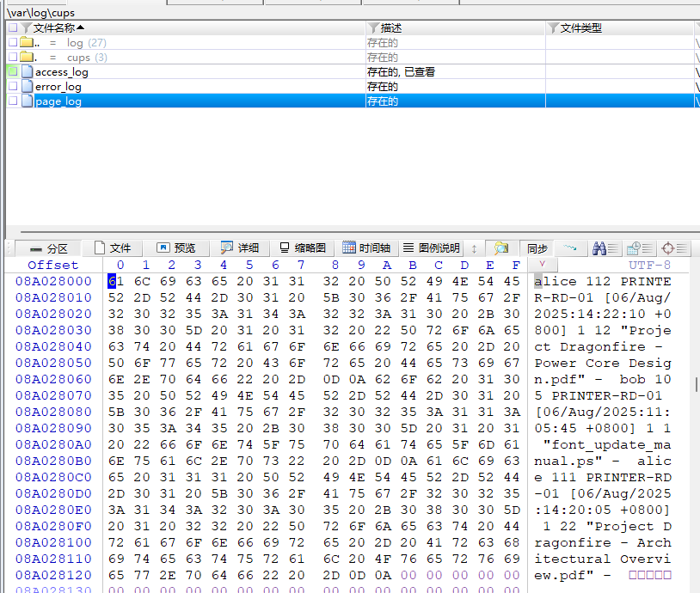
Task: Click the 存在的, 已查看 description cell
Action: pos(401,72)
